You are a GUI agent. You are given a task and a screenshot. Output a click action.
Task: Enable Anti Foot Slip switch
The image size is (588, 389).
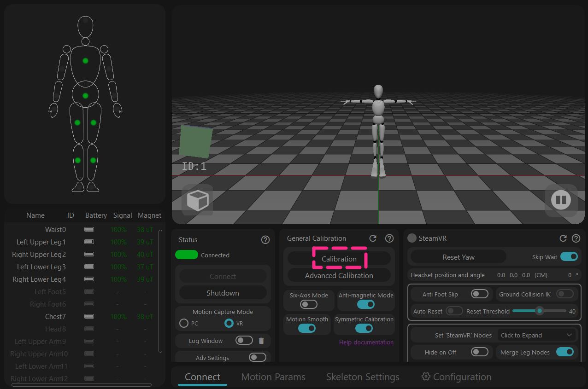(480, 294)
